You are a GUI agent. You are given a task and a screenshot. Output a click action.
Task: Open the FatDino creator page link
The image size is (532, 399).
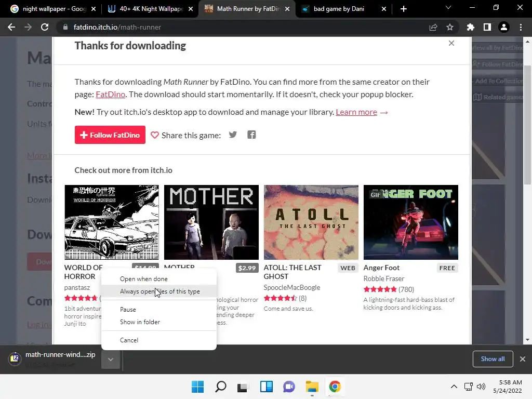point(110,95)
